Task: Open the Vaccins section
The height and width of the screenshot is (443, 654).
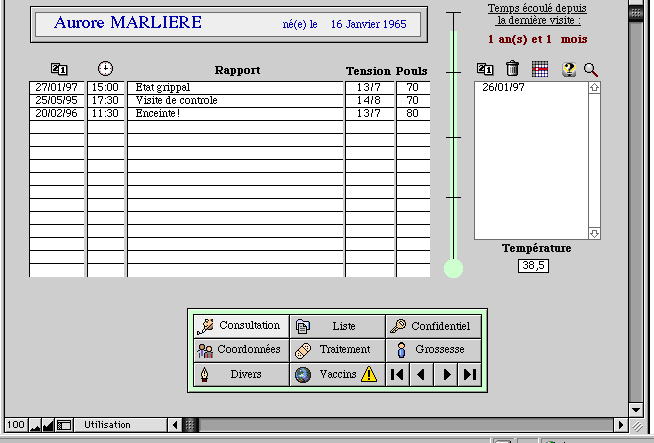Action: (337, 375)
